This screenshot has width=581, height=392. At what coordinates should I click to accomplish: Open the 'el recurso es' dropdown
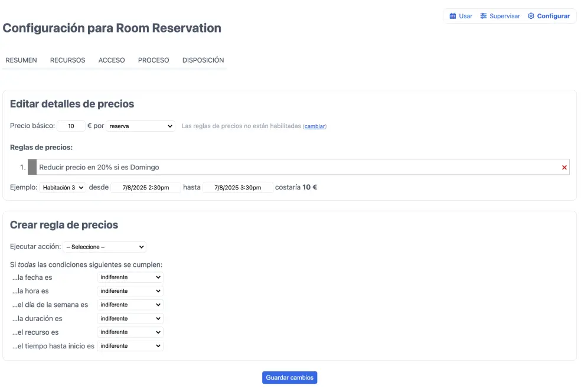coord(130,332)
